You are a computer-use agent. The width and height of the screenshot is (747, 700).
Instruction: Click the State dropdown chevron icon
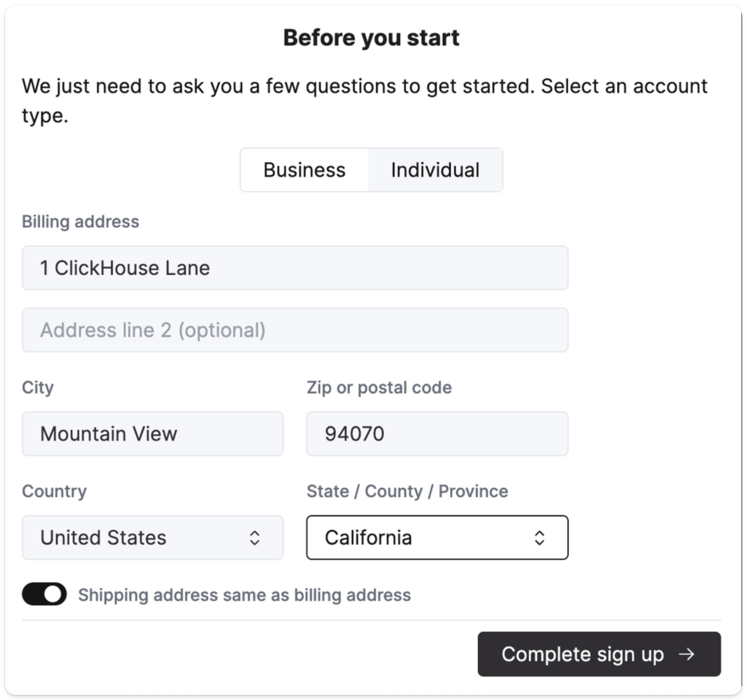pos(540,538)
